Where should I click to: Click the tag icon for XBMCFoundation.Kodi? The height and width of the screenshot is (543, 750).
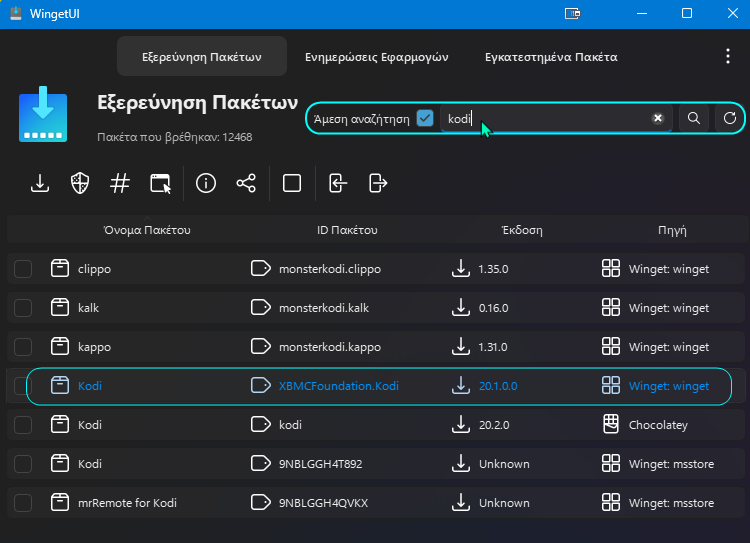(x=261, y=386)
